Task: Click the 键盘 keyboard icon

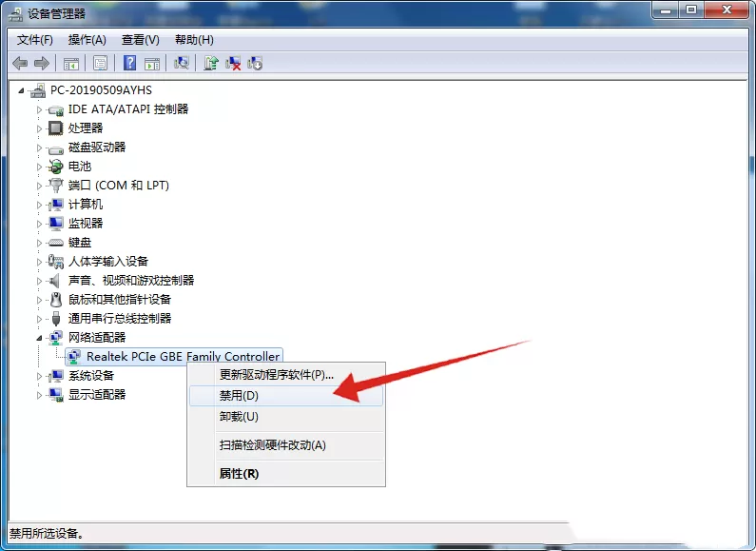Action: click(56, 243)
